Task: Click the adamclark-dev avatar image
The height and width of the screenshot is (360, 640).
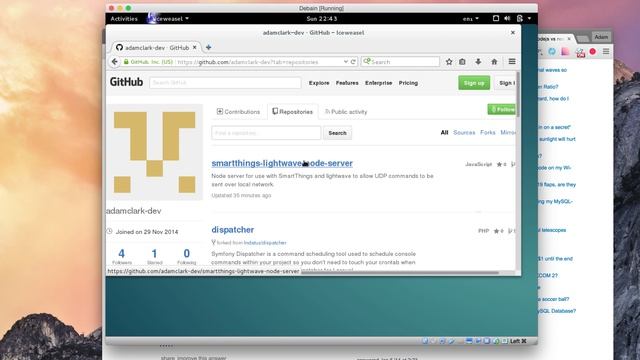Action: click(x=154, y=152)
